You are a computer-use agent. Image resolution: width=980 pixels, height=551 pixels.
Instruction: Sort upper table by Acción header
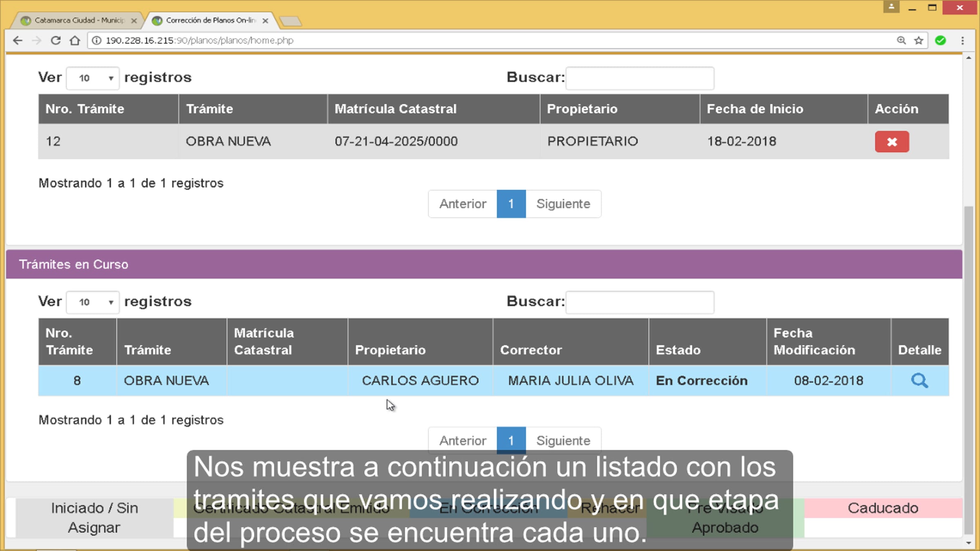point(909,109)
